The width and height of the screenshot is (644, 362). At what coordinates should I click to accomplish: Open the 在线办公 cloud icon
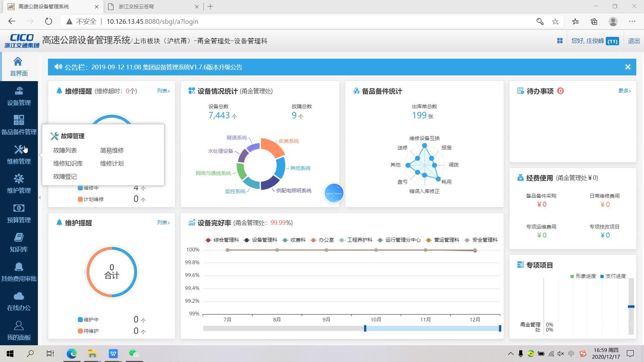(19, 296)
